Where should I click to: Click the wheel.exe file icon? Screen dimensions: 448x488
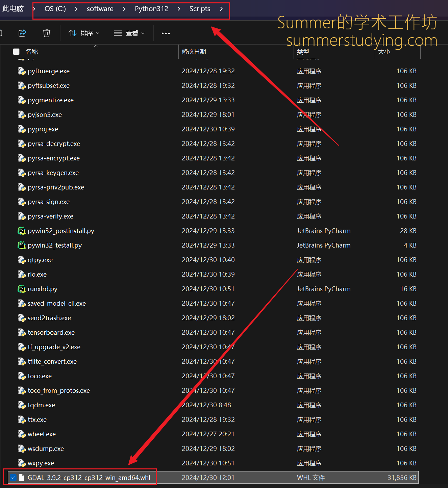[x=22, y=434]
